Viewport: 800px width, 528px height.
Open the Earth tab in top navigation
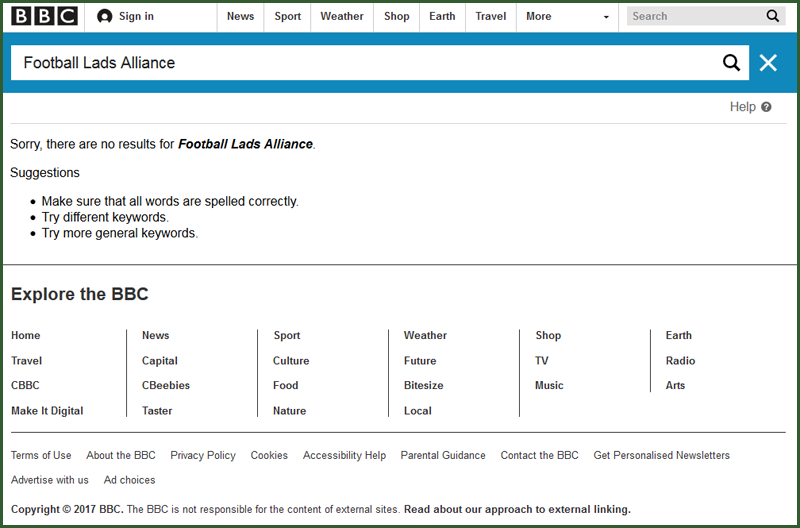click(442, 16)
